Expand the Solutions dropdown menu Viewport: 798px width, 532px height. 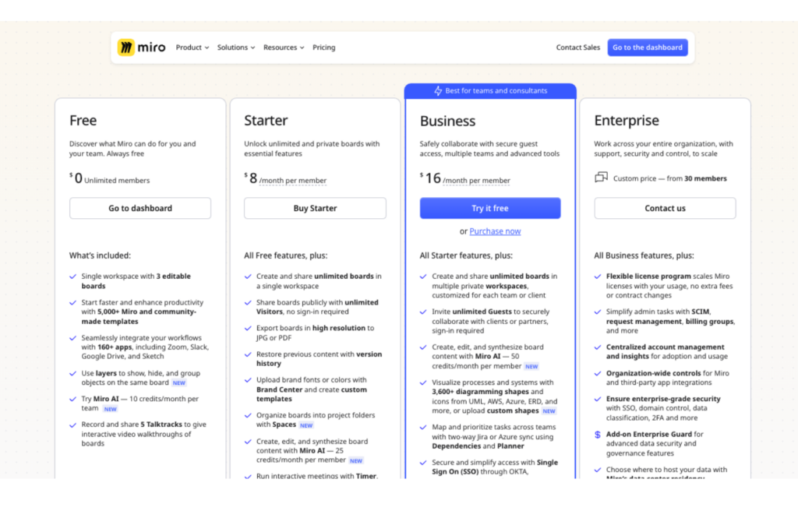coord(236,48)
